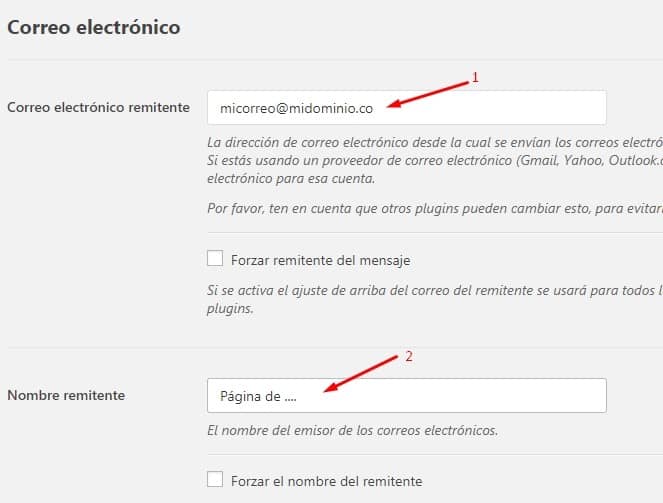Click the 'electrónico para esa cuenta' text line
Viewport: 663px width, 503px height.
[x=291, y=179]
